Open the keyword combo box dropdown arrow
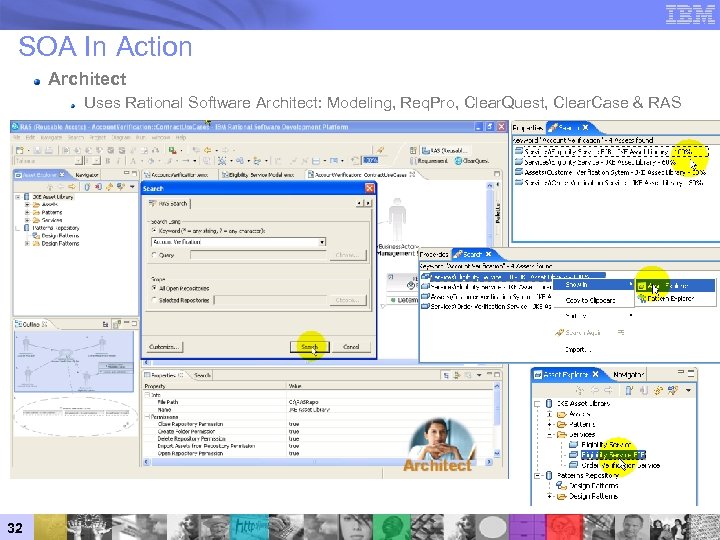 pos(322,242)
